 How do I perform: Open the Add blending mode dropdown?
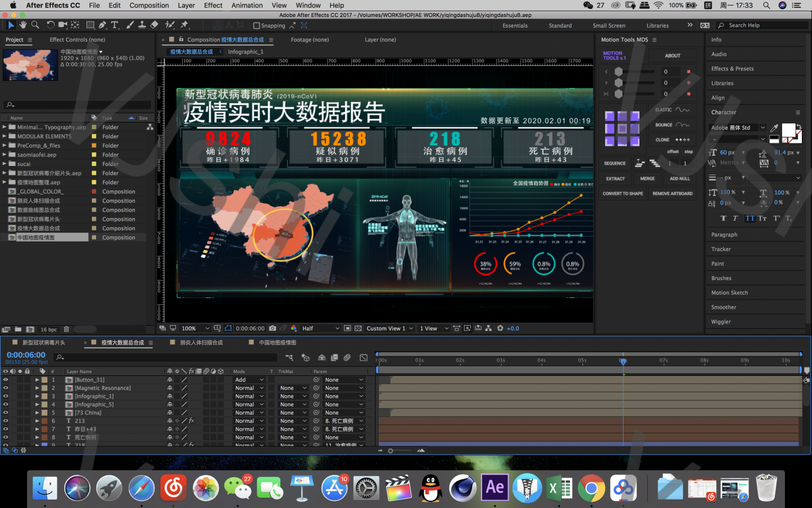tap(249, 380)
